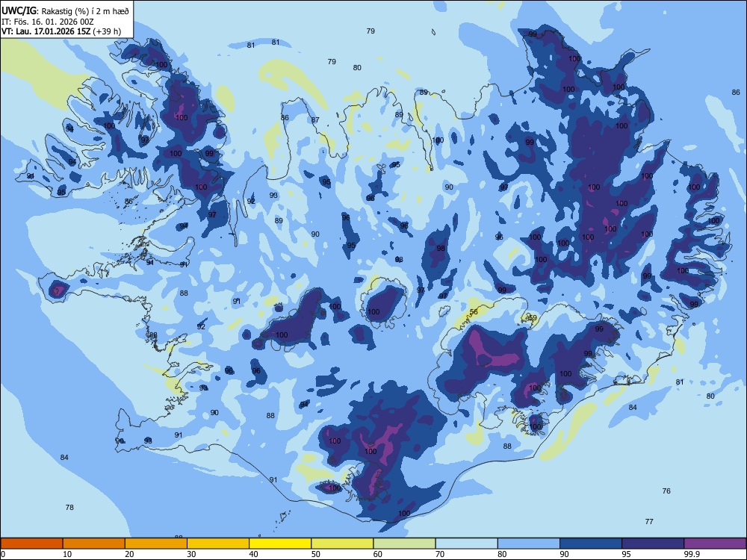Viewport: 747px width, 560px height.
Task: Click the pale blue 70–80 legend swatch
Action: [467, 544]
